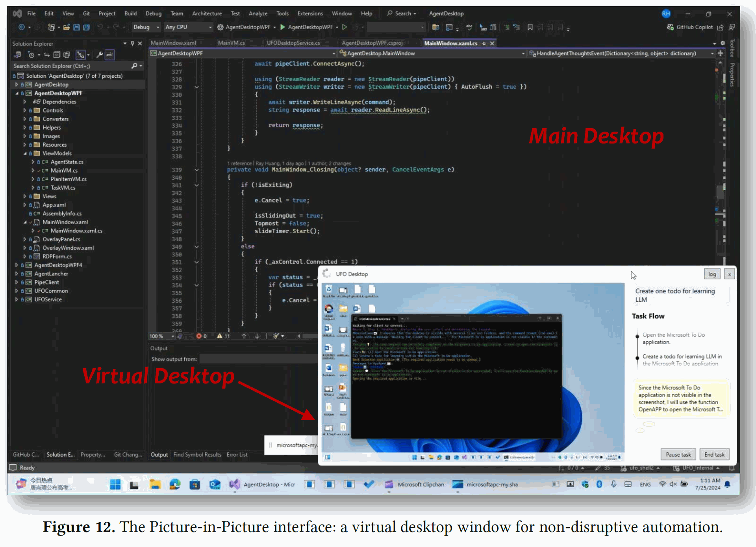Screen dimensions: 756x547
Task: Open the HandleAgentThoughtsEvent member dropdown
Action: pyautogui.click(x=621, y=53)
